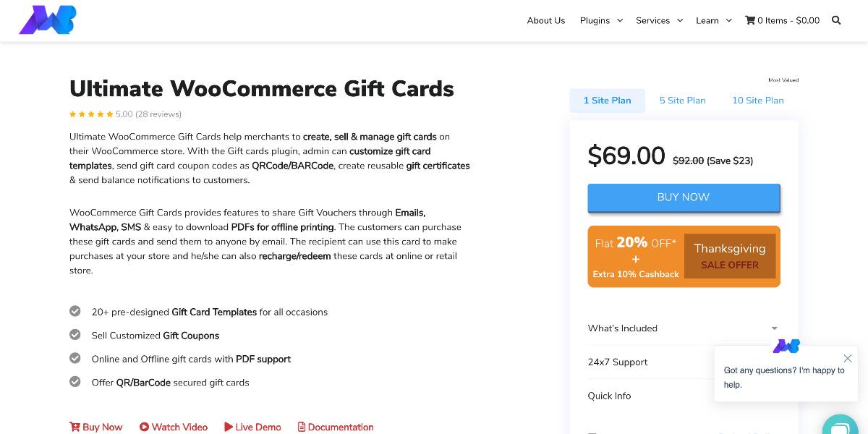Expand the What's Included section

(x=684, y=328)
